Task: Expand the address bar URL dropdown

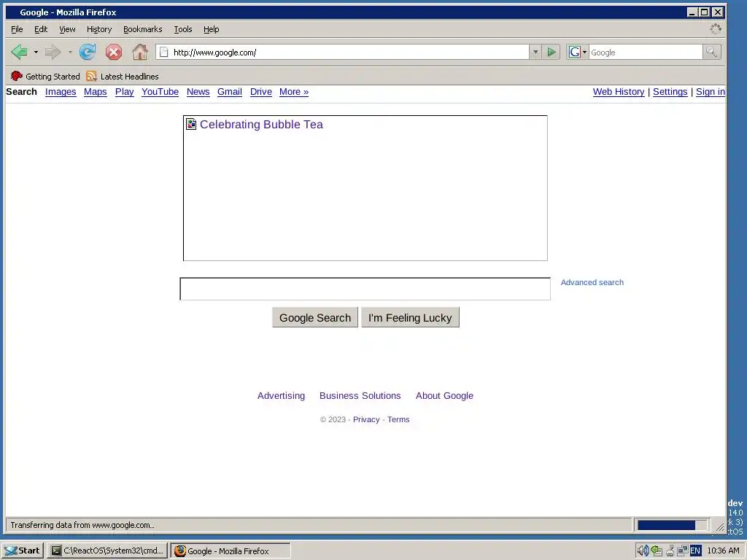Action: coord(535,52)
